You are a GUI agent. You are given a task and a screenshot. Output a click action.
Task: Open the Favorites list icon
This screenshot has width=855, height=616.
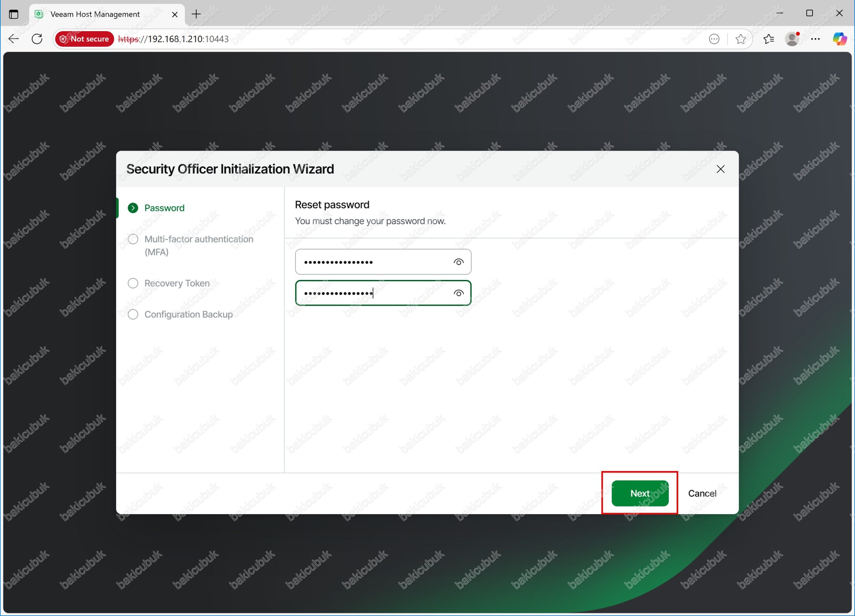768,39
